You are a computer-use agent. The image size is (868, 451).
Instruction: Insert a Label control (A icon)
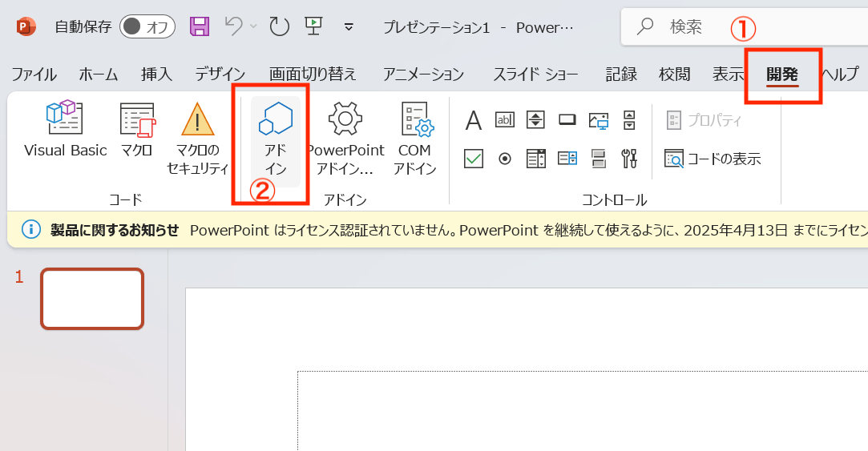point(474,120)
